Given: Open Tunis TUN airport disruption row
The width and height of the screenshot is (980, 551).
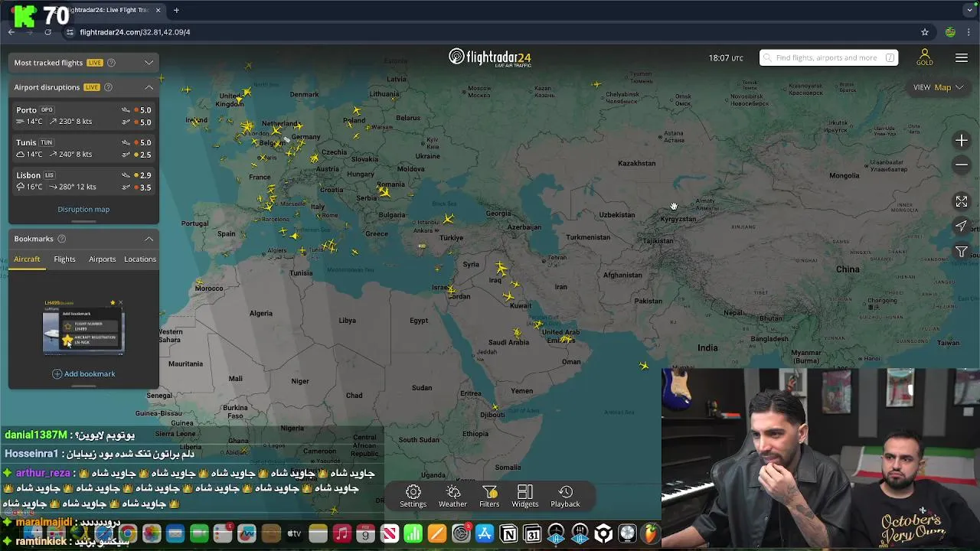Looking at the screenshot, I should pyautogui.click(x=83, y=148).
